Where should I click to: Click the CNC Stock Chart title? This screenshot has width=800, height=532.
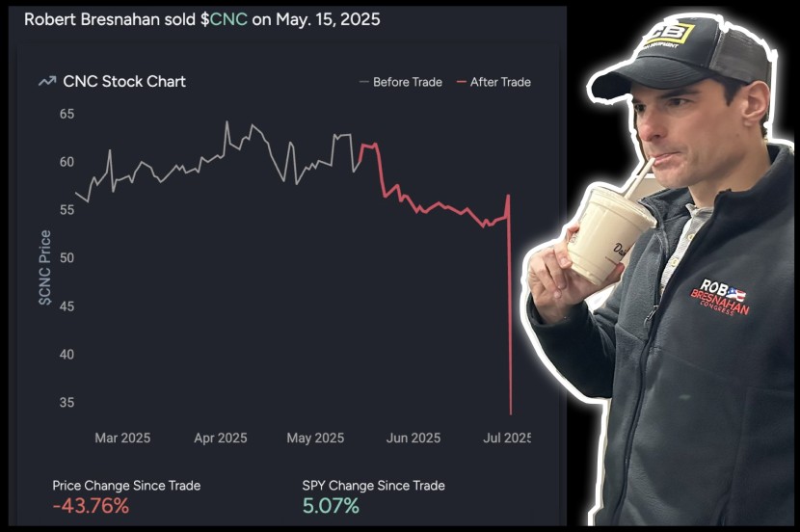(x=124, y=82)
